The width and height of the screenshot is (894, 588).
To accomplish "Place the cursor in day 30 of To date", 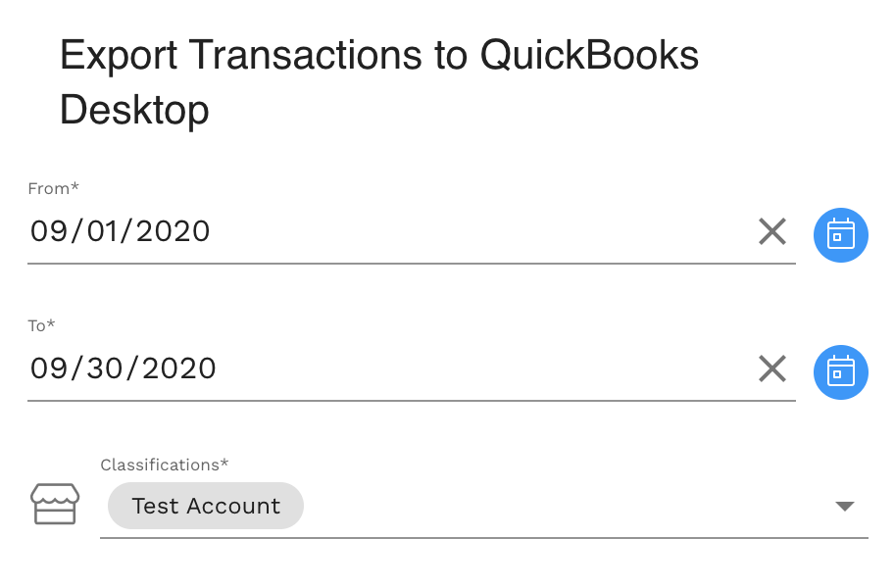I will 105,368.
